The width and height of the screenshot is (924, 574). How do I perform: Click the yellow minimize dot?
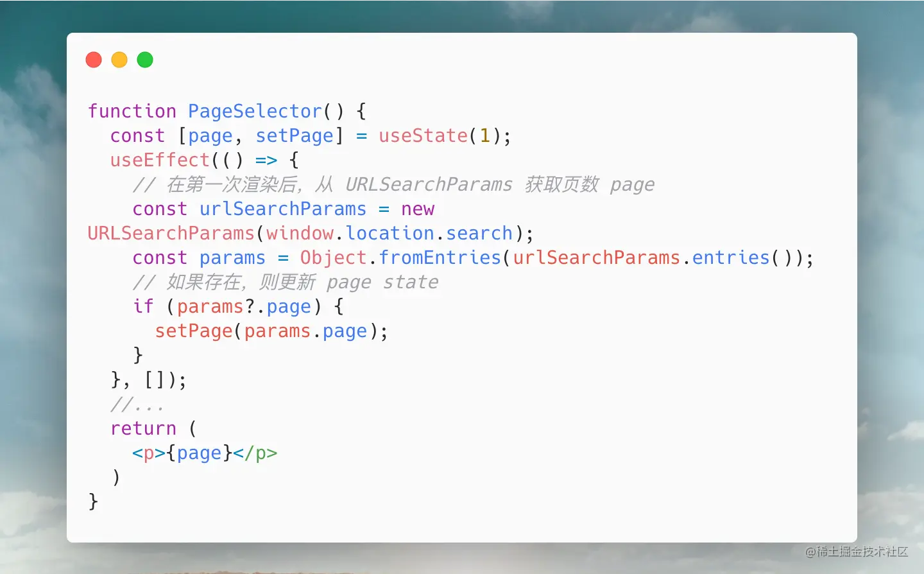pyautogui.click(x=119, y=60)
